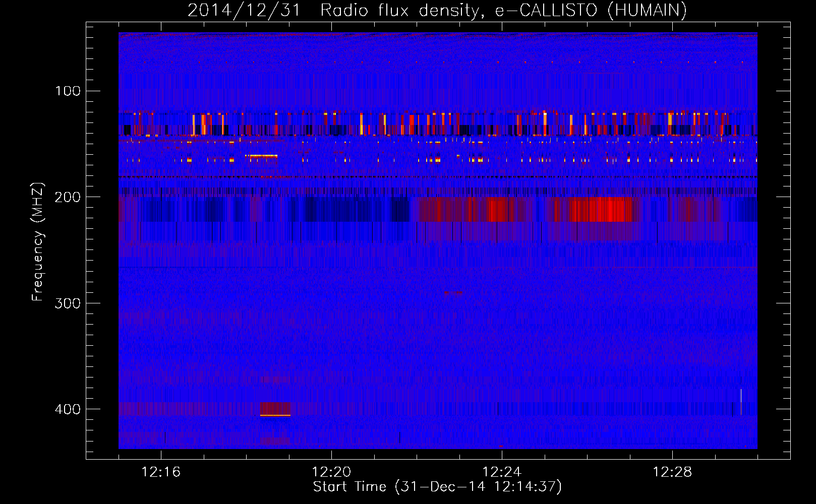Click the '12:28' time axis label

pyautogui.click(x=672, y=472)
